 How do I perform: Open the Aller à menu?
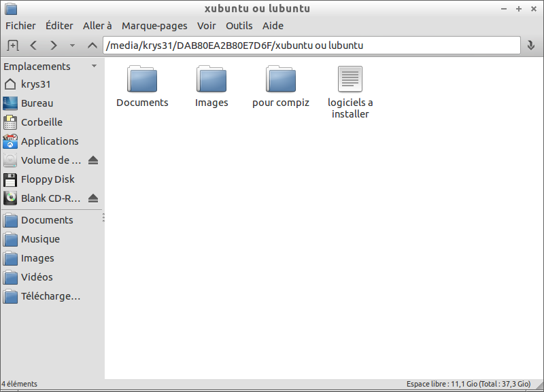coord(97,26)
